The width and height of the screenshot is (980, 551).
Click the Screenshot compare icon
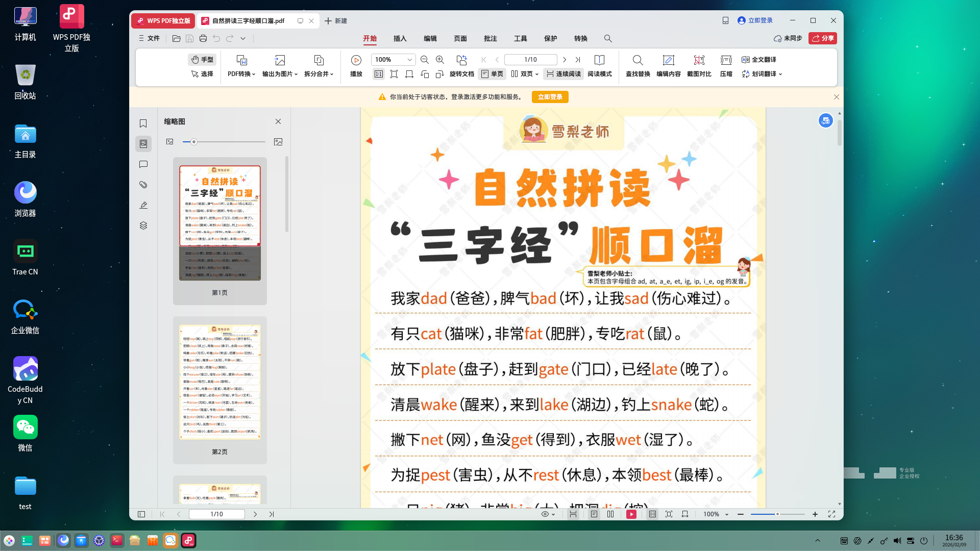(699, 60)
